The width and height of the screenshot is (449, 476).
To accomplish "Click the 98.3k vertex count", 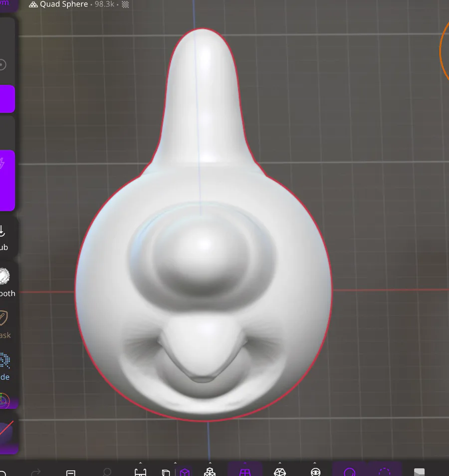I will click(104, 4).
